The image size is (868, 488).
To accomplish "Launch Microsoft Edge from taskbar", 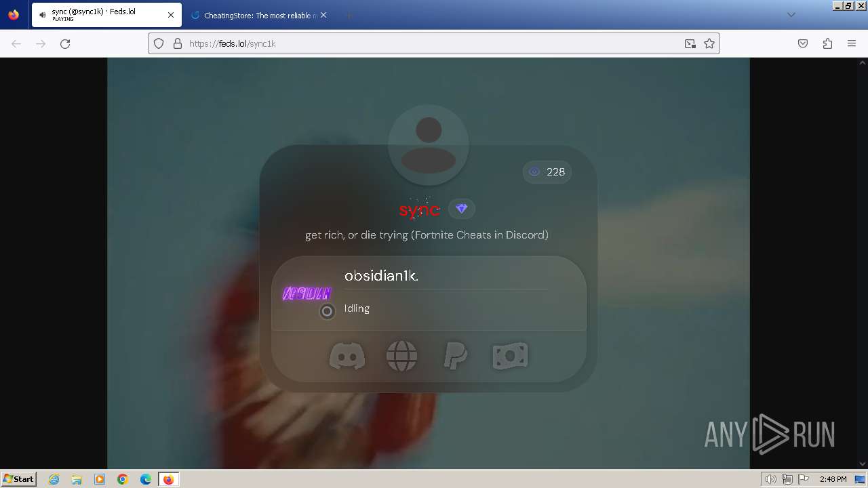I will click(x=146, y=479).
